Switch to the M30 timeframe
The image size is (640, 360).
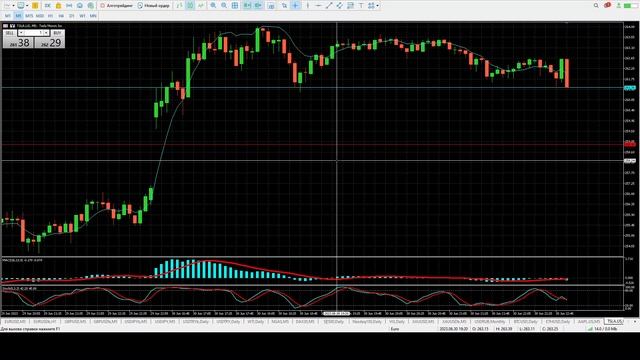coord(40,16)
